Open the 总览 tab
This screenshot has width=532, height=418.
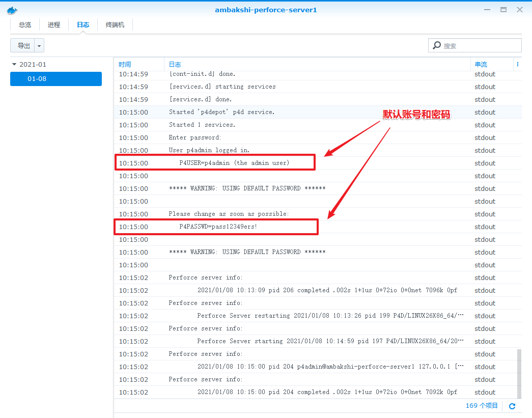pyautogui.click(x=25, y=25)
